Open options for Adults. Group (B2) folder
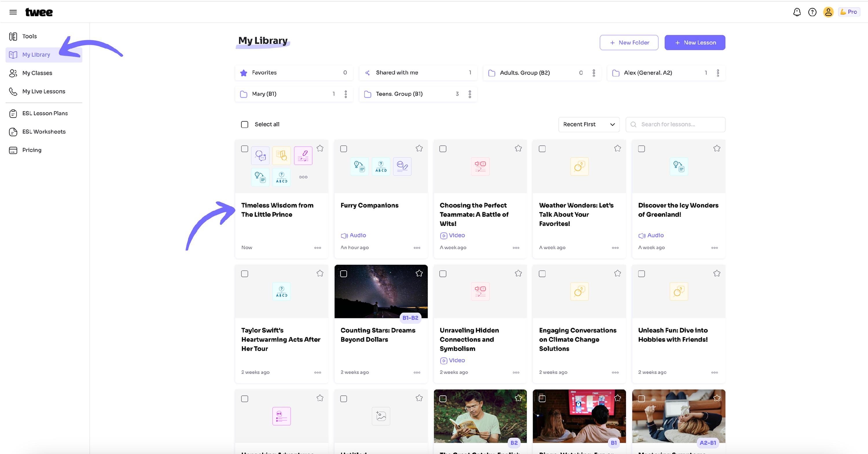 point(594,73)
